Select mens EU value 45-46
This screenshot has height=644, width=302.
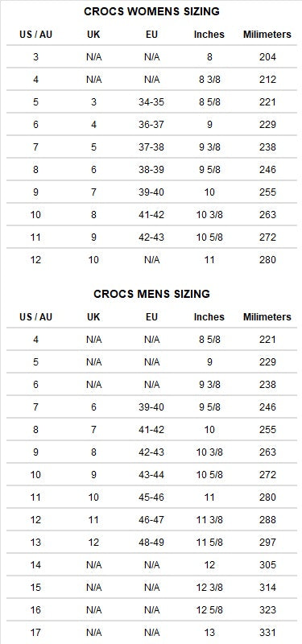coord(151,497)
